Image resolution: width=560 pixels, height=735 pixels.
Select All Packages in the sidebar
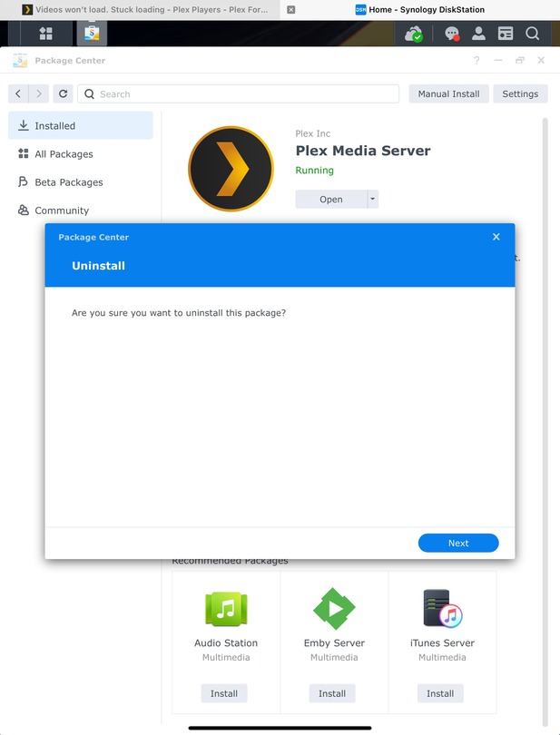click(x=81, y=153)
